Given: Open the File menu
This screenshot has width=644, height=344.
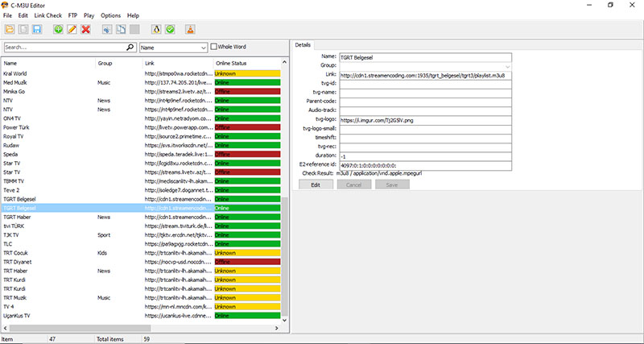Looking at the screenshot, I should pos(7,15).
